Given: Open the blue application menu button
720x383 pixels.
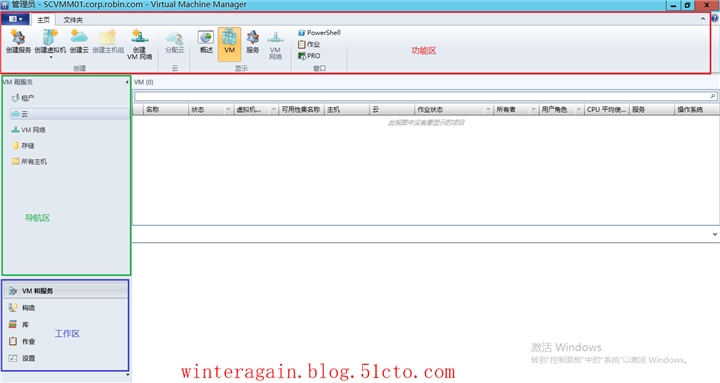Looking at the screenshot, I should pos(15,19).
